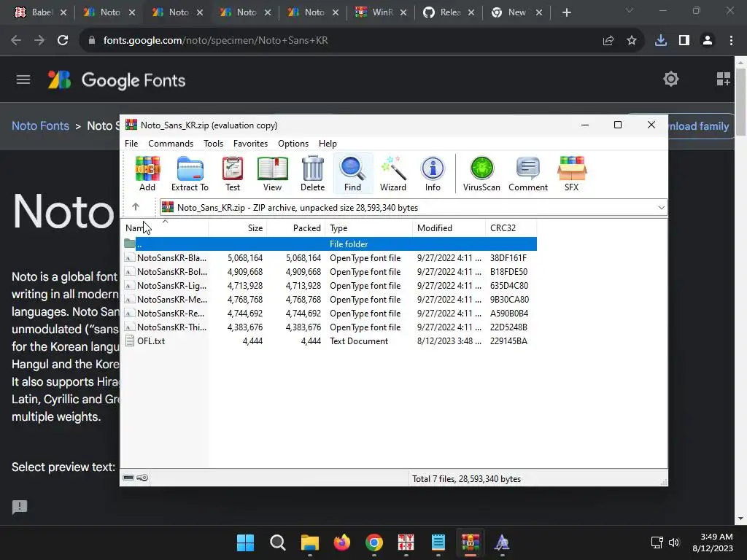Image resolution: width=747 pixels, height=560 pixels.
Task: Launch the Wizard tool
Action: [393, 174]
